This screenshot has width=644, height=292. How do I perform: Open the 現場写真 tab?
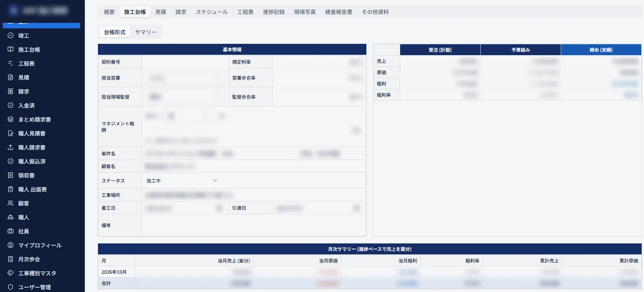click(305, 12)
